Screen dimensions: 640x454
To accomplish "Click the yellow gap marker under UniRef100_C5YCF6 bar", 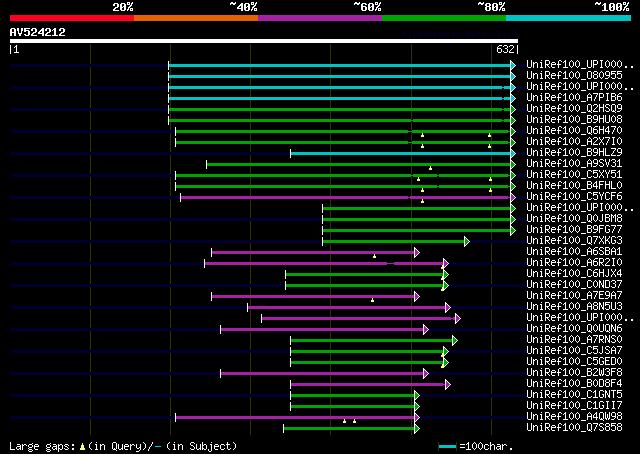I will pos(422,201).
